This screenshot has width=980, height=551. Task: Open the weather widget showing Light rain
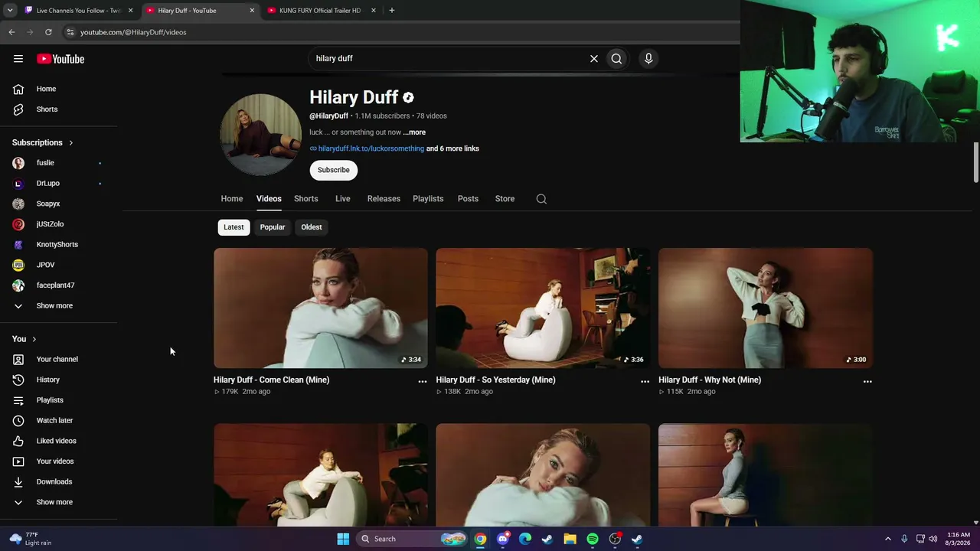tap(31, 539)
